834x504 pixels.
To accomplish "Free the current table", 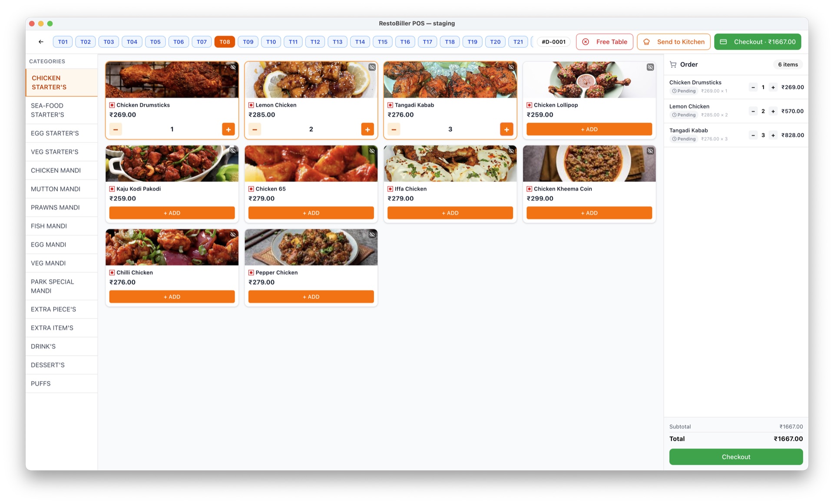I will point(605,42).
